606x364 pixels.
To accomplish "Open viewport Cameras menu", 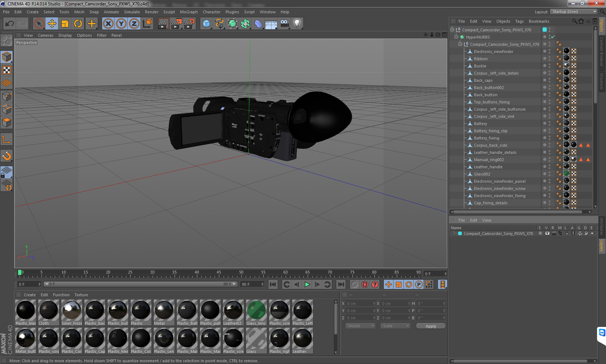I will point(45,35).
